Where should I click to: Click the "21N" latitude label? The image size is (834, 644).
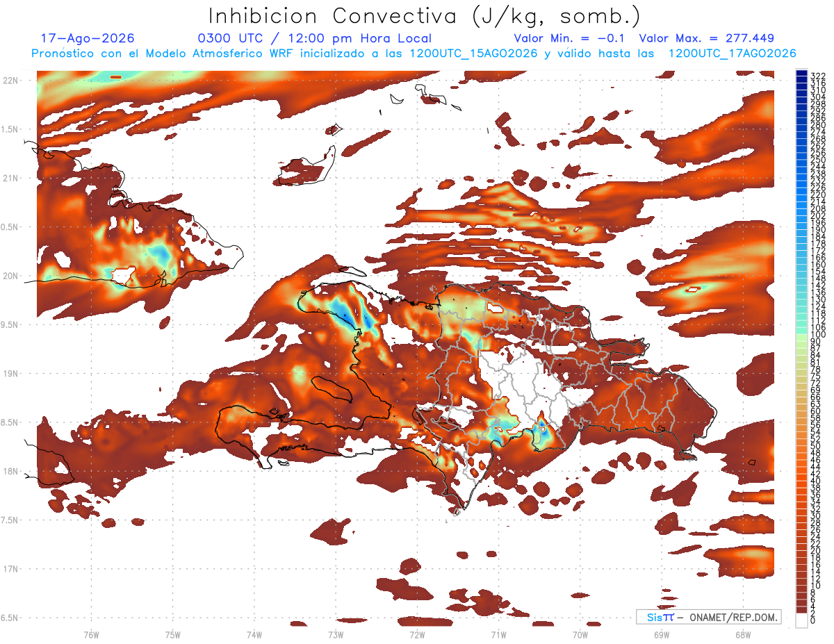tap(12, 179)
